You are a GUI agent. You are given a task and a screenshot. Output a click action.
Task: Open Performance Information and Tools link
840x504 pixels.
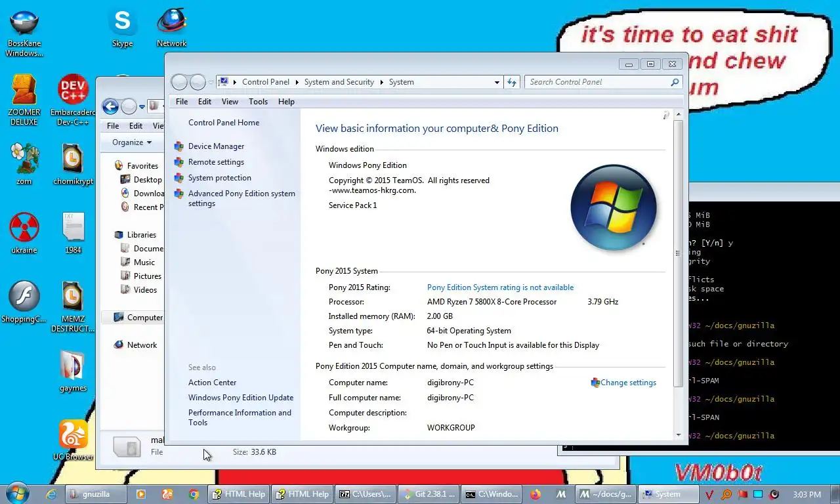(240, 417)
